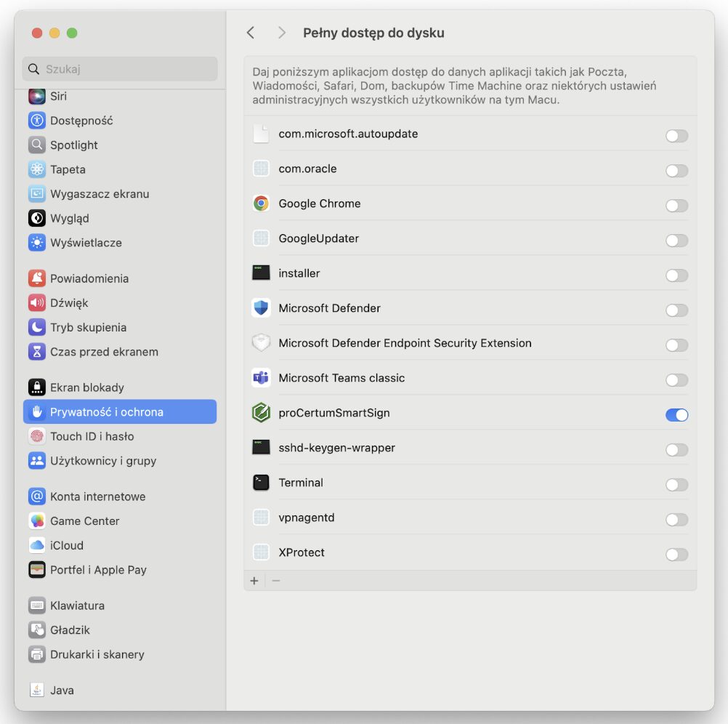The image size is (728, 724).
Task: Click the Microsoft Teams classic icon
Action: click(x=261, y=377)
